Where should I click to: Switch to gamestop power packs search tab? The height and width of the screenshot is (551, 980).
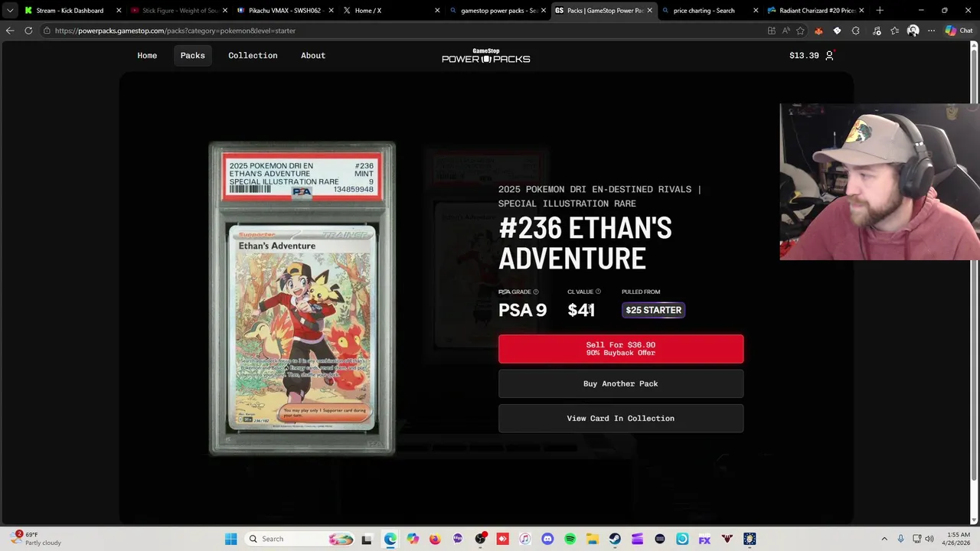(498, 11)
